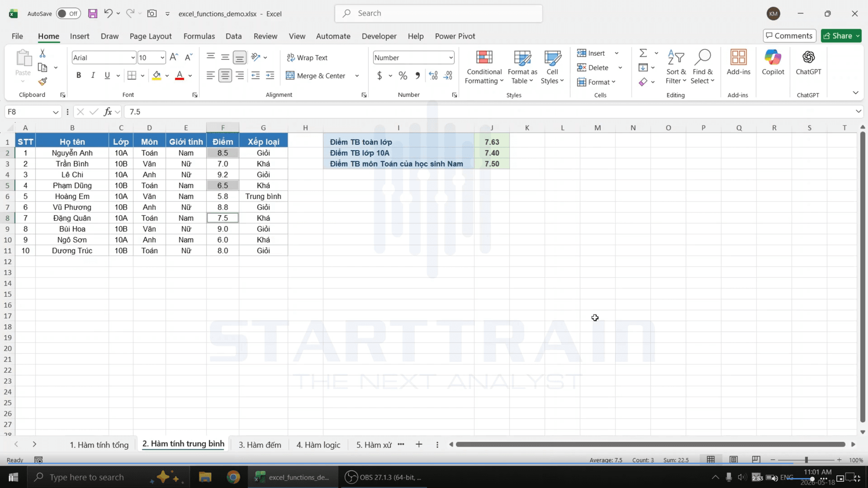Expand the formula bar
The height and width of the screenshot is (488, 868).
point(858,111)
